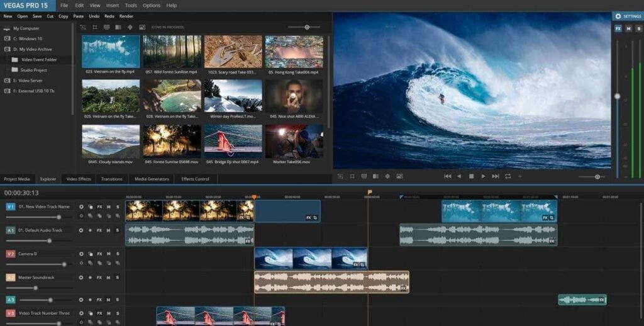Screen dimensions: 644x326
Task: Mute the Master Soundtrack track
Action: pos(109,278)
